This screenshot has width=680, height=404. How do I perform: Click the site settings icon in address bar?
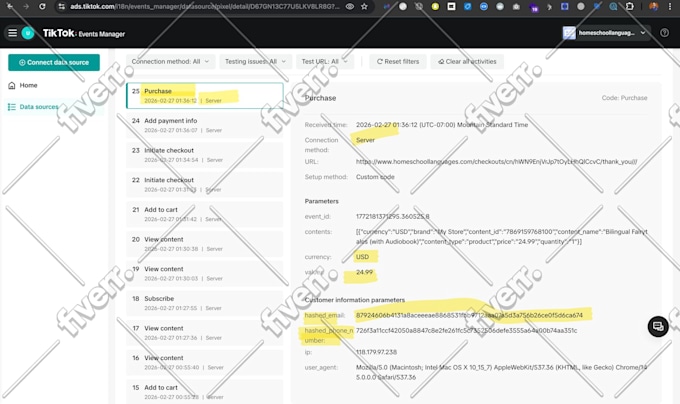tap(62, 7)
